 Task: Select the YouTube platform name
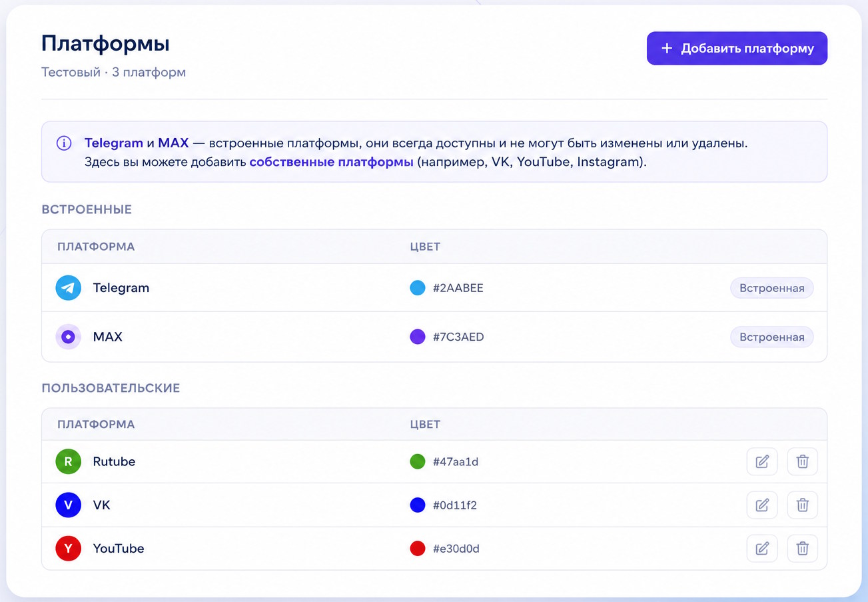tap(119, 548)
